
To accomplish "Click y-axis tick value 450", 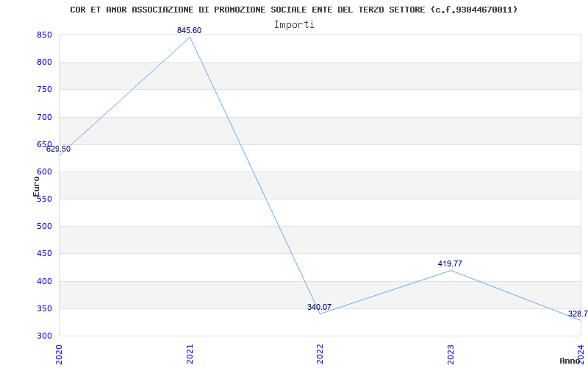I will point(44,254).
